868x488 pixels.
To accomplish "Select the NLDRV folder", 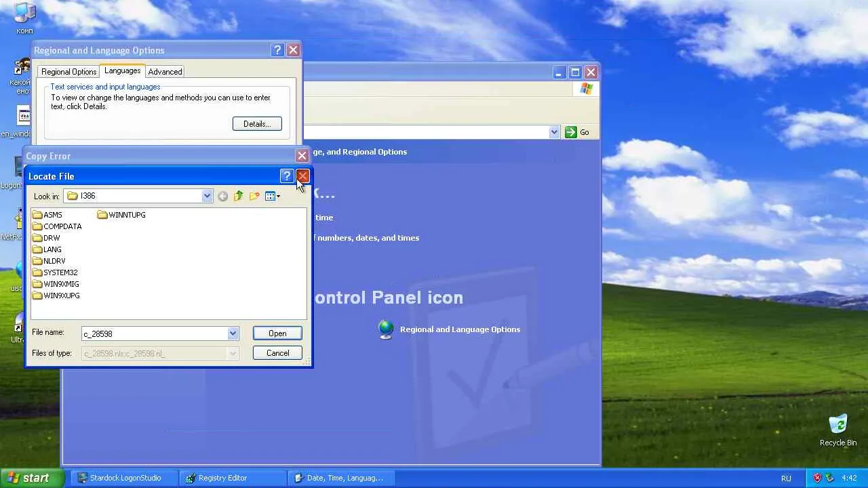I will tap(49, 261).
